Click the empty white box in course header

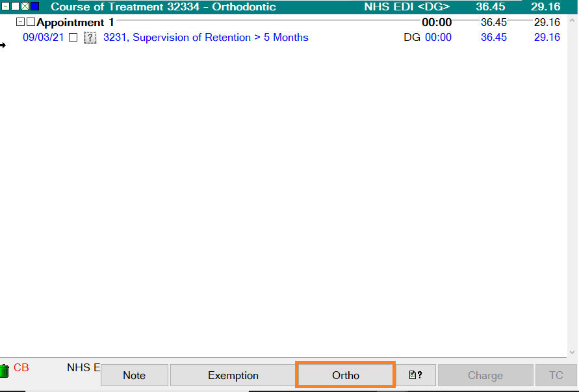(15, 6)
